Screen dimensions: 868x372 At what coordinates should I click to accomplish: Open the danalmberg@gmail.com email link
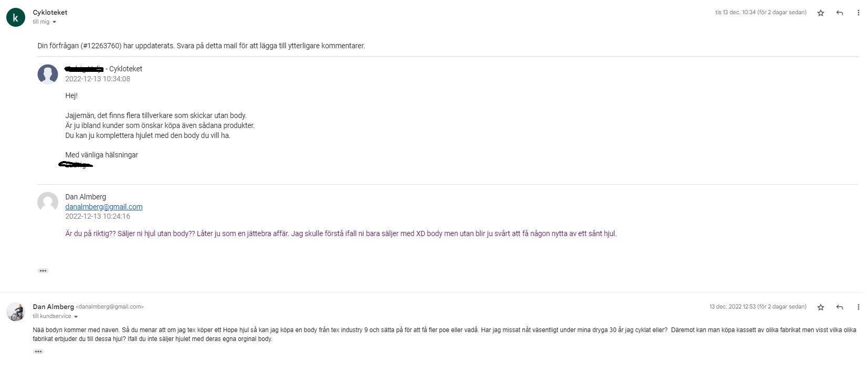coord(103,207)
